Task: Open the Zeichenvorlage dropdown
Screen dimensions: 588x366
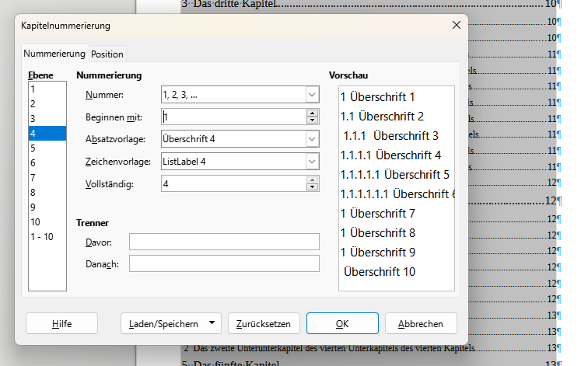Action: (x=312, y=162)
